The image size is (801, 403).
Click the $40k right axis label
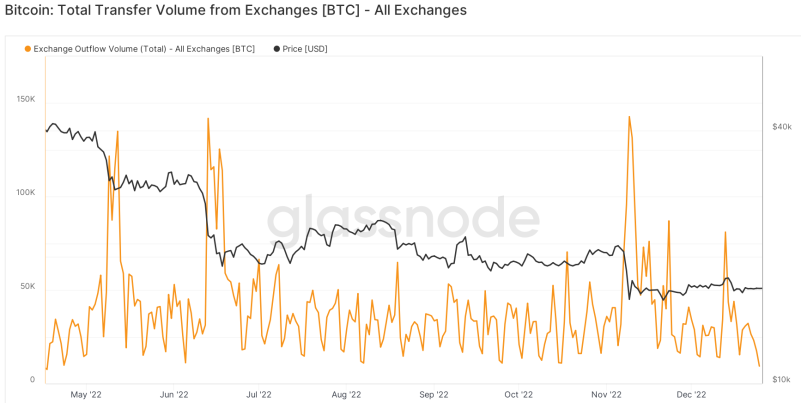click(782, 127)
